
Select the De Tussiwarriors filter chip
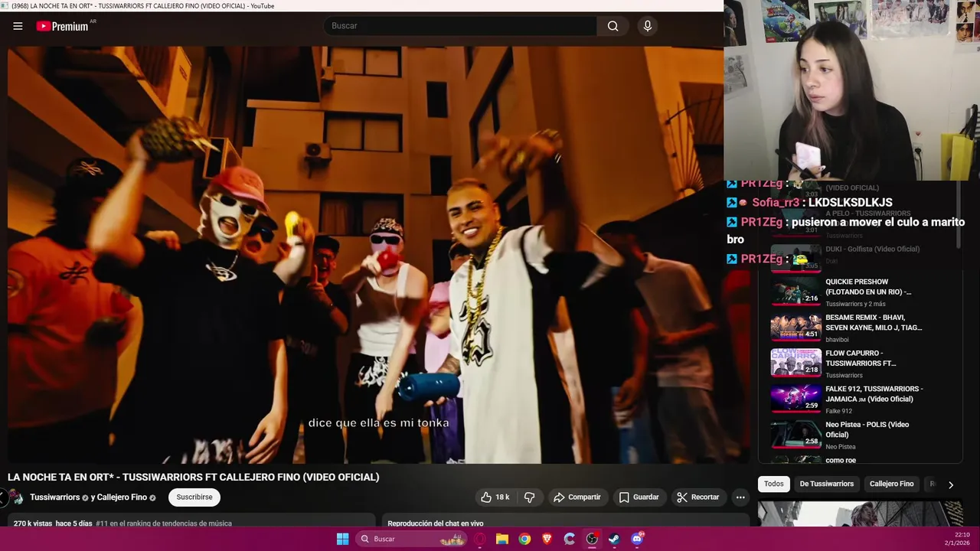click(827, 484)
